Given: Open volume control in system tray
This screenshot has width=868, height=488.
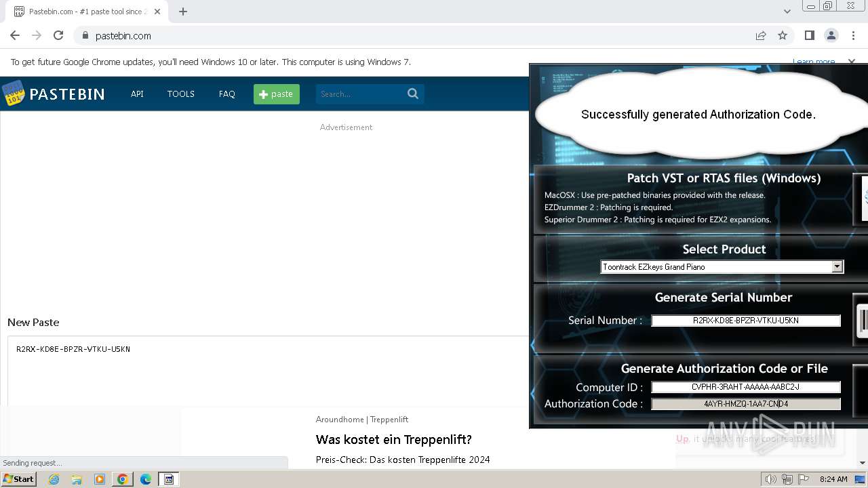Looking at the screenshot, I should coord(770,479).
